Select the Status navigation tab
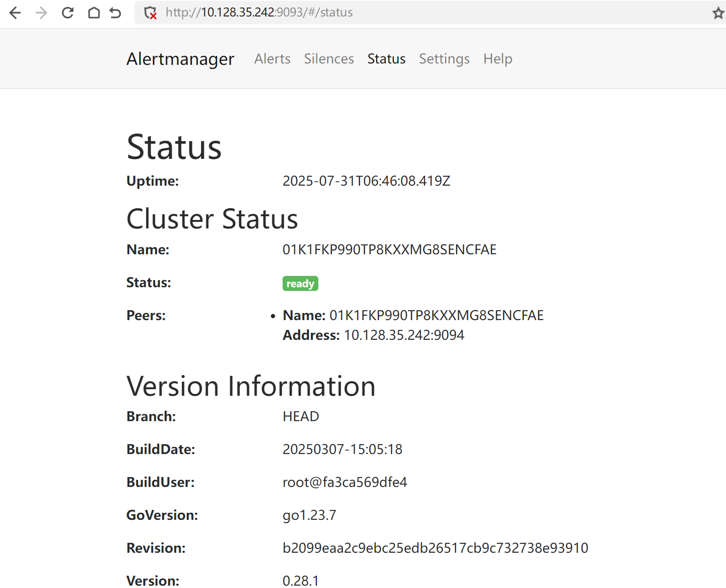 pyautogui.click(x=387, y=59)
